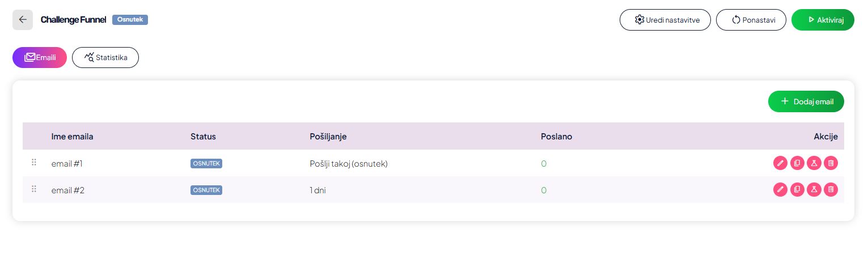Image resolution: width=868 pixels, height=259 pixels.
Task: Switch to the Statistika tab
Action: click(x=105, y=57)
